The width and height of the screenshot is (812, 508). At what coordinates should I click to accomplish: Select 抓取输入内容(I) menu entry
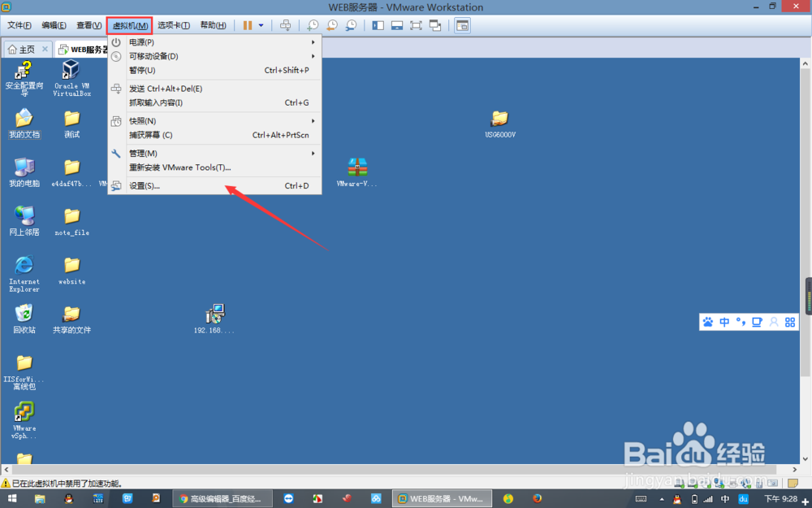point(215,102)
